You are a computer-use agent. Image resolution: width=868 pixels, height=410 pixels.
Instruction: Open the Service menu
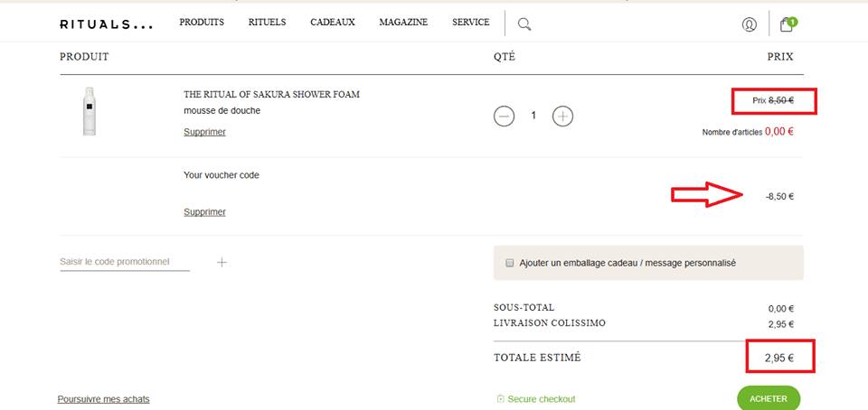point(470,22)
